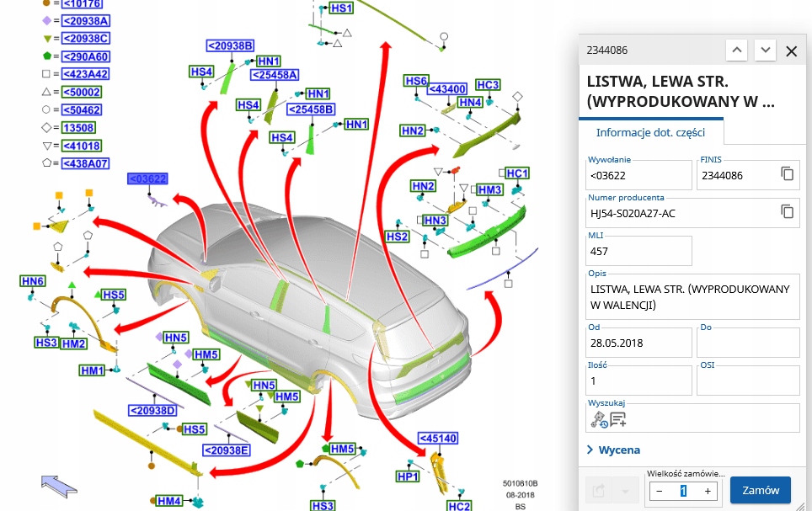Click the <25458A part callout
Image resolution: width=812 pixels, height=511 pixels.
(x=275, y=75)
